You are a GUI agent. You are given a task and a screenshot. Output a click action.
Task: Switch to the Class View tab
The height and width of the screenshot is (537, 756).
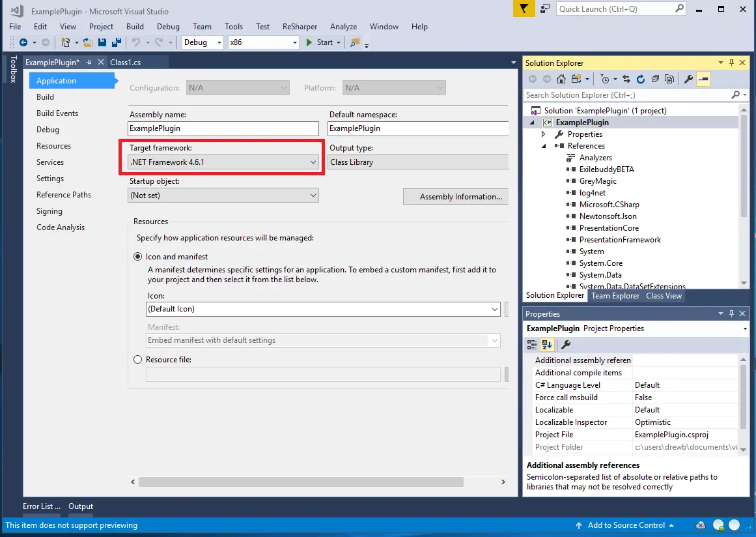click(x=664, y=296)
